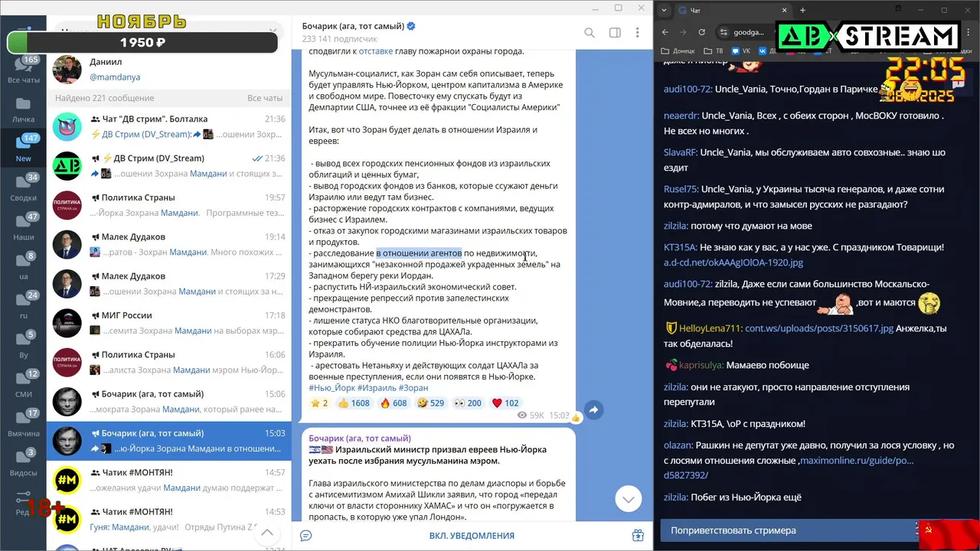Open the ТВ bookmarks folder
Viewport: 980px width, 551px height.
[714, 51]
